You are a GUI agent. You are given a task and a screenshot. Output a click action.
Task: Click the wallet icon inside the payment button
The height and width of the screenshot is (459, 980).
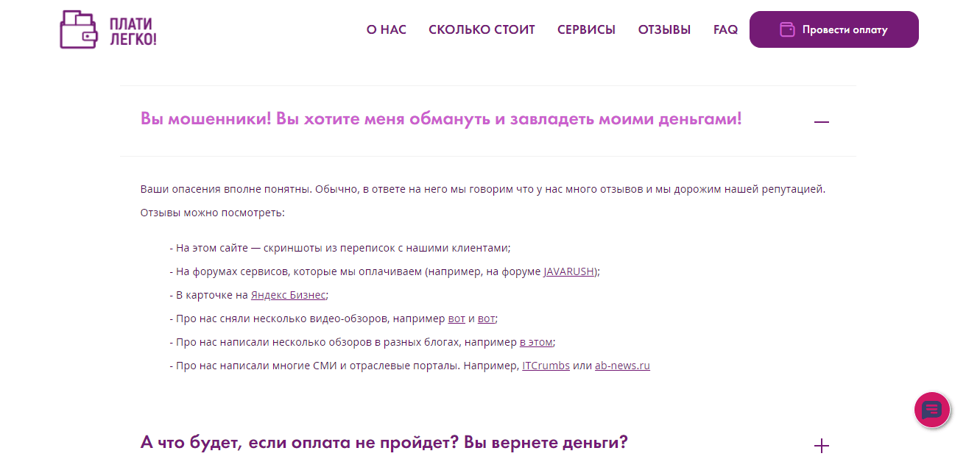787,29
